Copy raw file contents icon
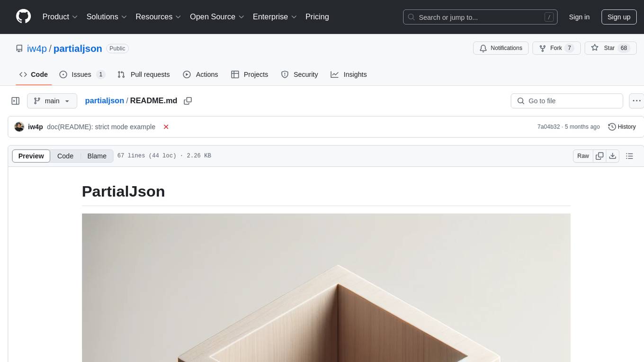644x362 pixels. (599, 156)
